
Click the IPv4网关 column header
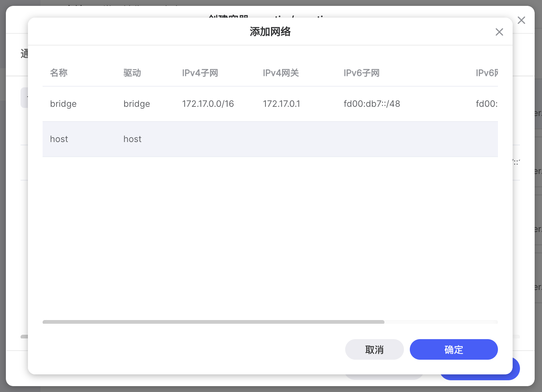pyautogui.click(x=281, y=73)
